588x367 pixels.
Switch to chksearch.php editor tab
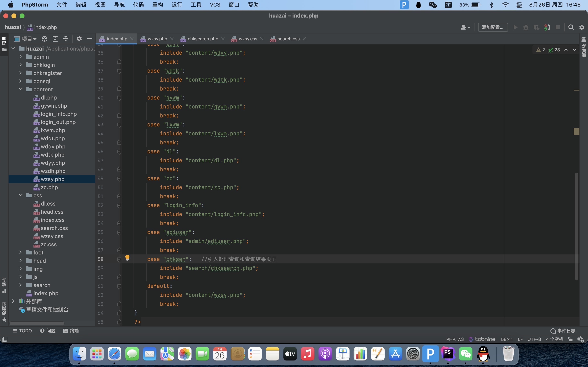(203, 39)
